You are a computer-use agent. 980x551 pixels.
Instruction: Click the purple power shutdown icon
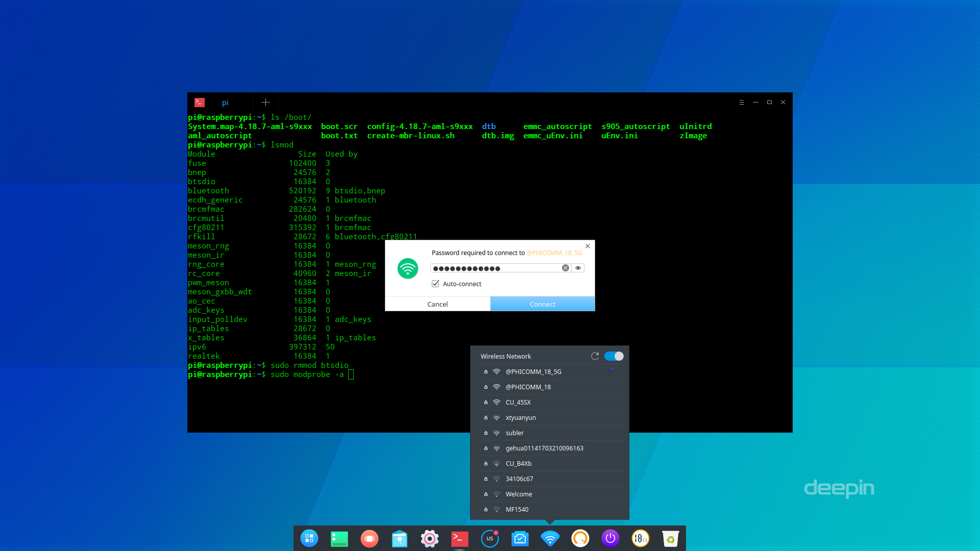point(610,538)
